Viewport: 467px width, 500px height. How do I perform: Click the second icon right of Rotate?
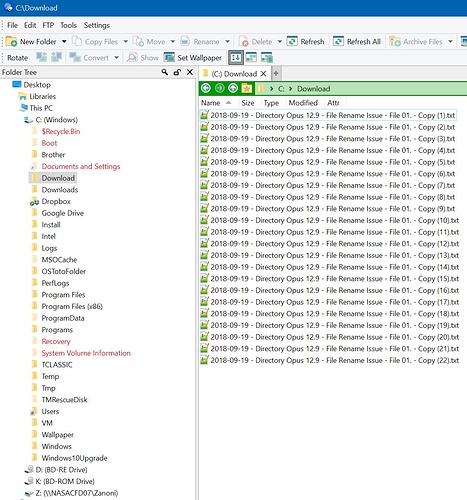click(56, 57)
